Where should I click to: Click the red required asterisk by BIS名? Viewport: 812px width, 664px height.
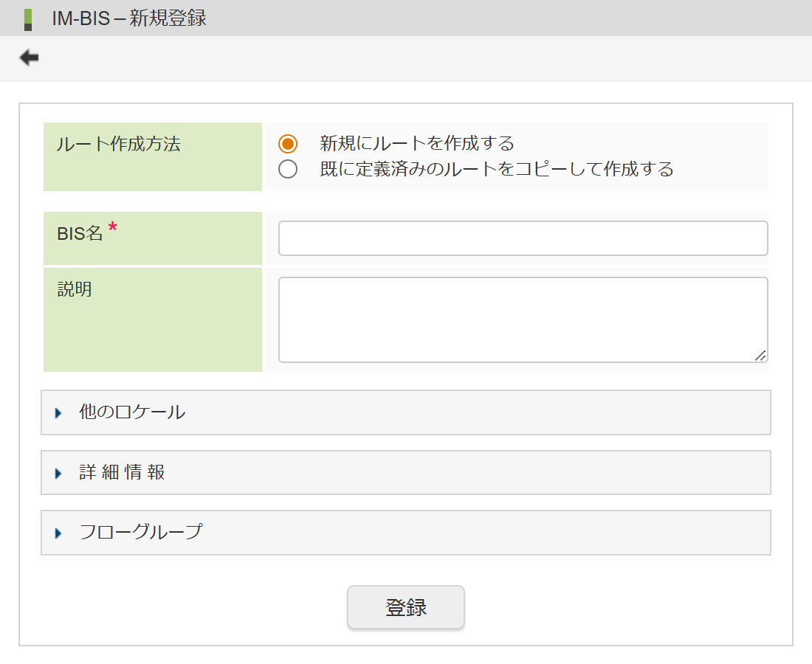coord(113,227)
